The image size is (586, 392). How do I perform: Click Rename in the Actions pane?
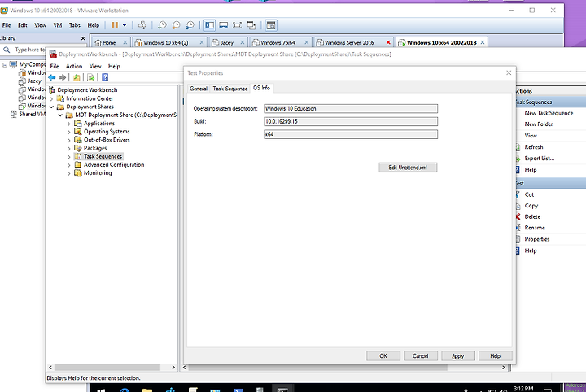535,228
